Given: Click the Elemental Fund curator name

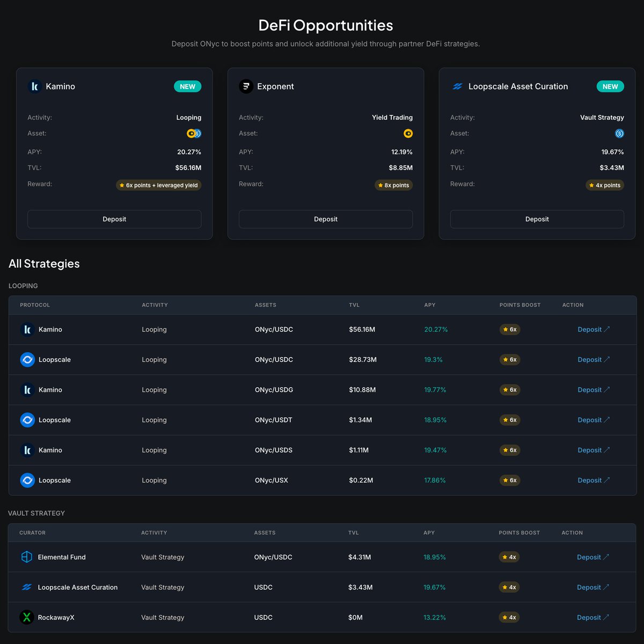Looking at the screenshot, I should tap(62, 557).
